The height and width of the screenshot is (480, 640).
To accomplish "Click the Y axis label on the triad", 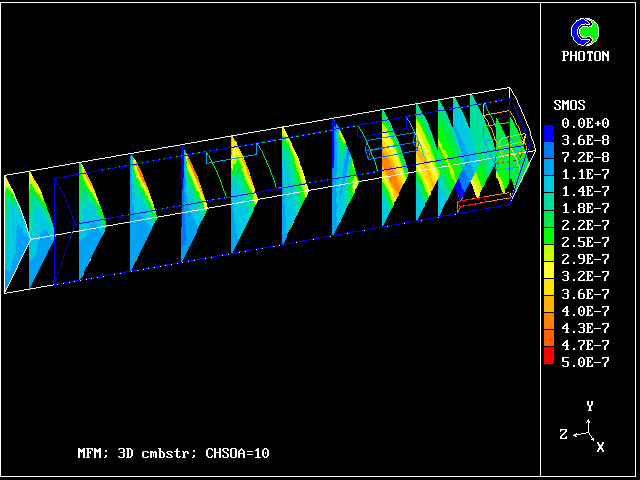I will click(590, 406).
